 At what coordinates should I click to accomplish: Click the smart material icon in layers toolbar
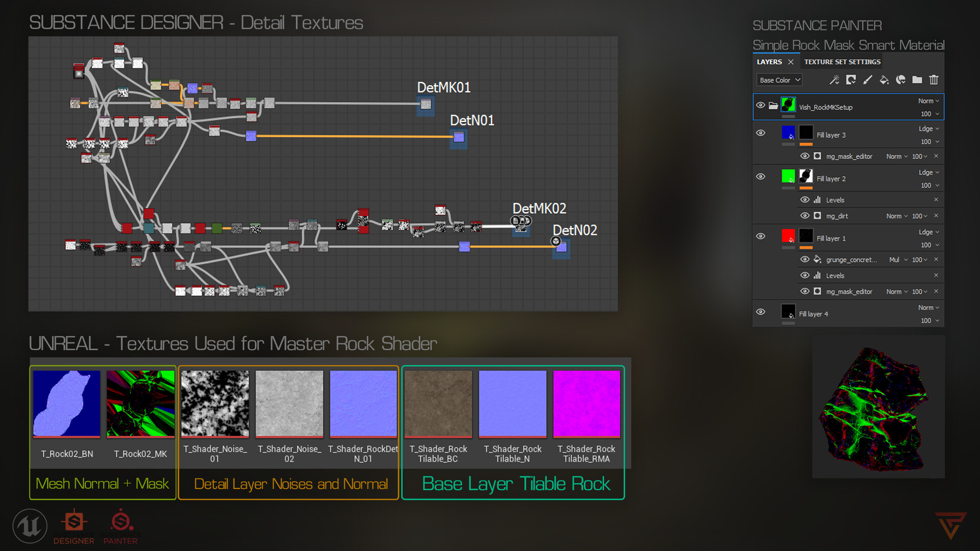(x=851, y=80)
